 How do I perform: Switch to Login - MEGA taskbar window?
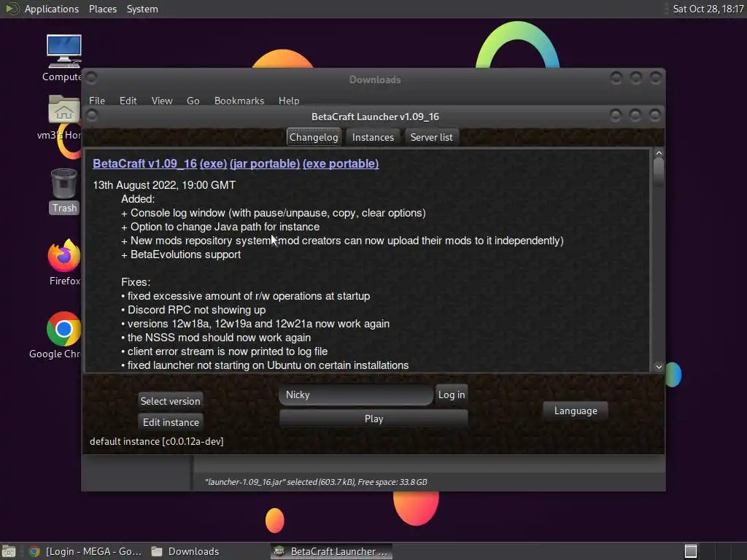[86, 551]
